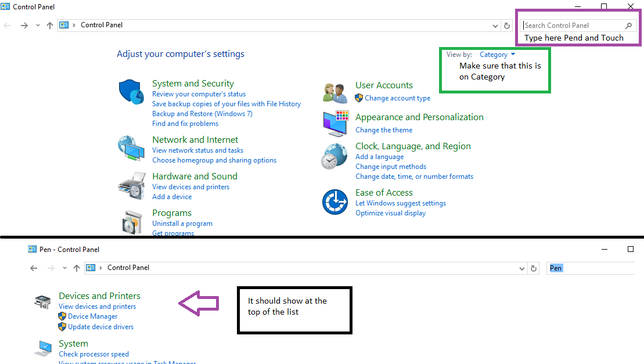Open recent locations dropdown in Pen window

tap(64, 268)
